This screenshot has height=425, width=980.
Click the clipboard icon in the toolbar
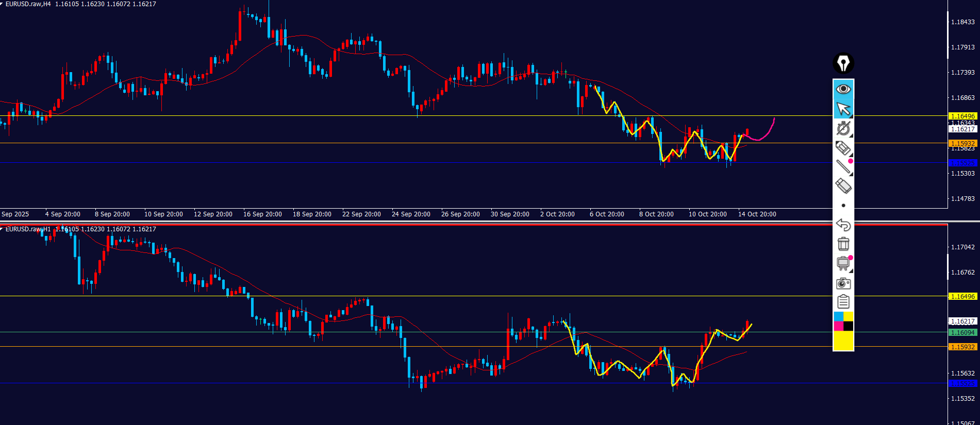[843, 301]
